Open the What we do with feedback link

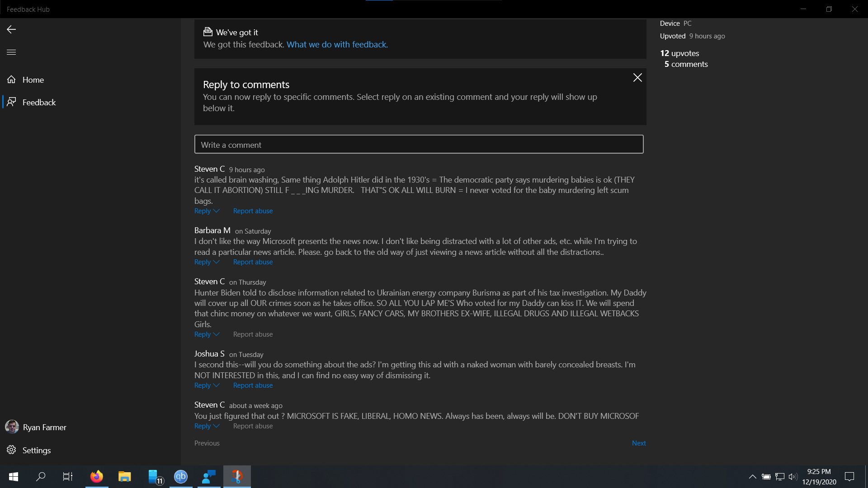tap(337, 44)
